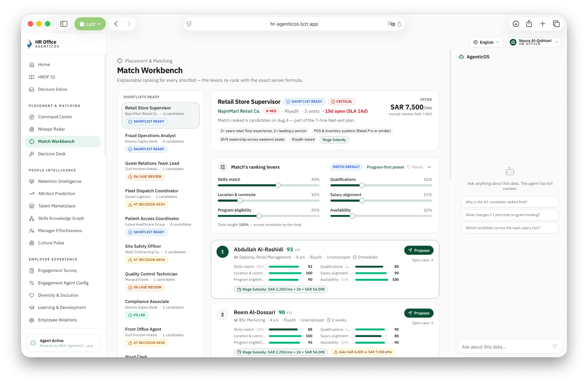The image size is (588, 385).
Task: Go back with the back arrow
Action: (x=116, y=24)
